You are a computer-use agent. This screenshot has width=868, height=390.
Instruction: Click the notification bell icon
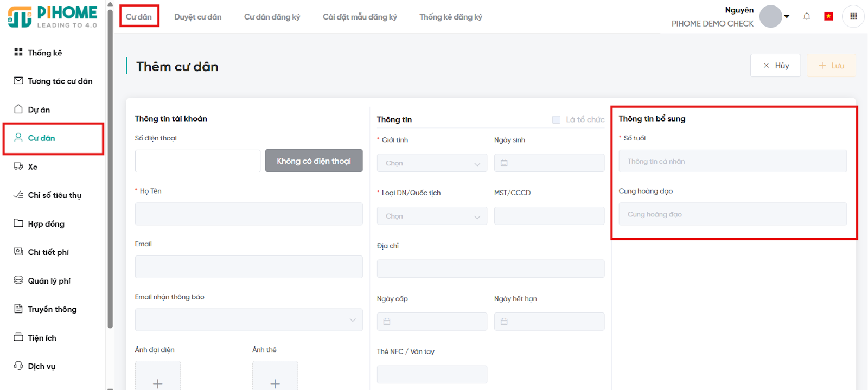click(x=807, y=16)
